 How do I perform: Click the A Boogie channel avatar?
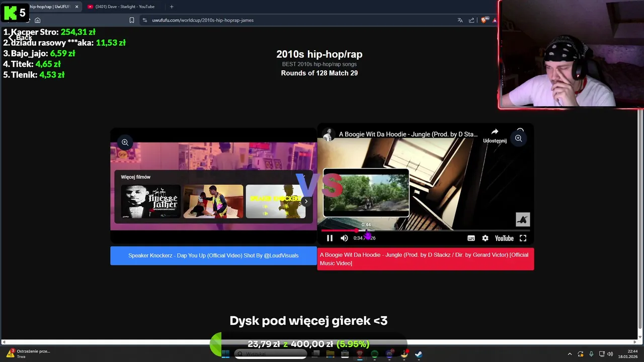(328, 135)
